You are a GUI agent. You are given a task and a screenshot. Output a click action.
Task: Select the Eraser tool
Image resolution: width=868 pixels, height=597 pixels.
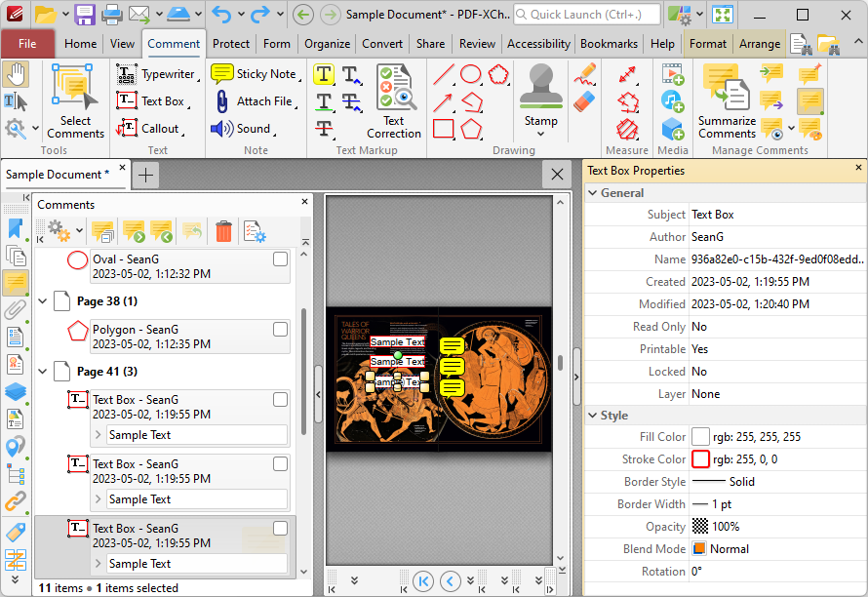point(584,101)
